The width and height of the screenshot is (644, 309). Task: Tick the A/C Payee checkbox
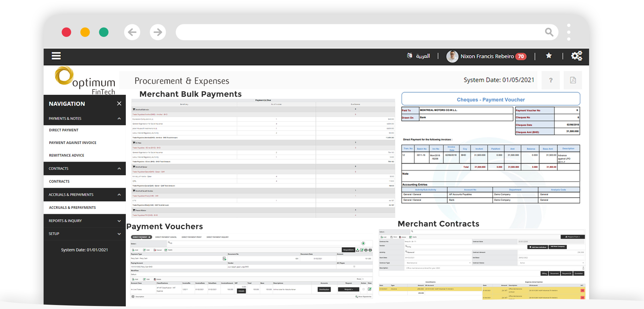(354, 266)
